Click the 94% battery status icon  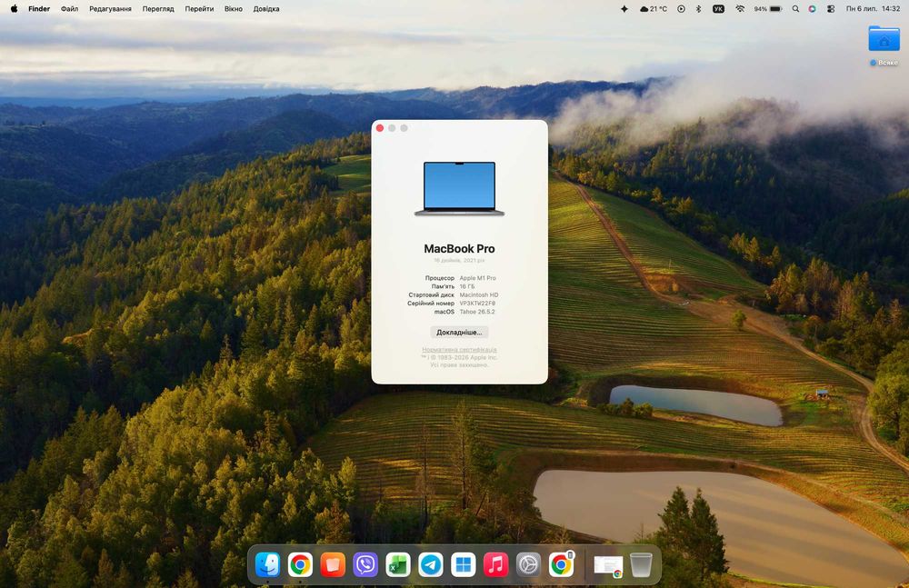[768, 9]
